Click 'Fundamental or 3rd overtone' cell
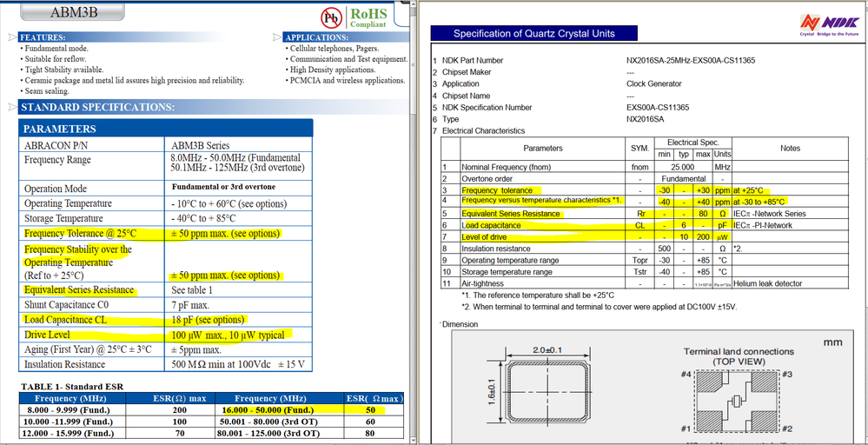The image size is (868, 445). 223,187
